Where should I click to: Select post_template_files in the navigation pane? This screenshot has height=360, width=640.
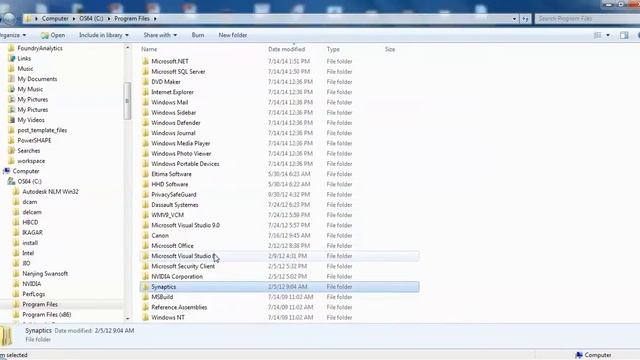point(42,130)
